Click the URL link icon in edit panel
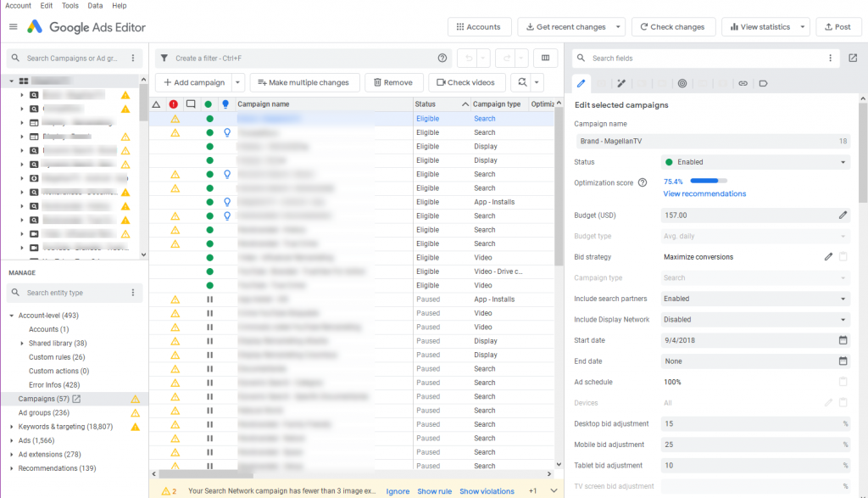 point(743,83)
